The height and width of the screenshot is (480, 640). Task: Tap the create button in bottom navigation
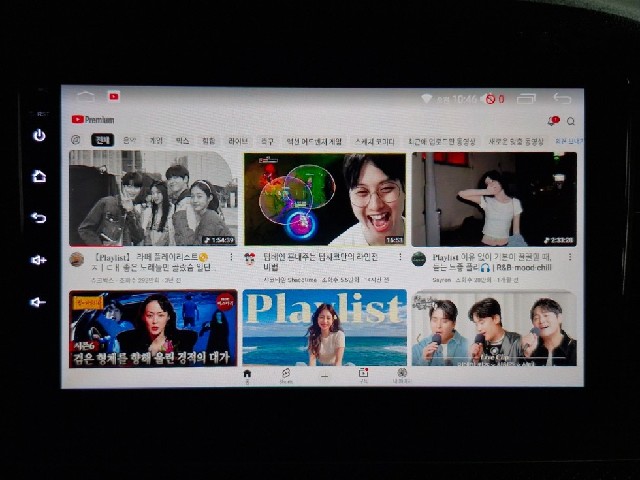point(324,376)
